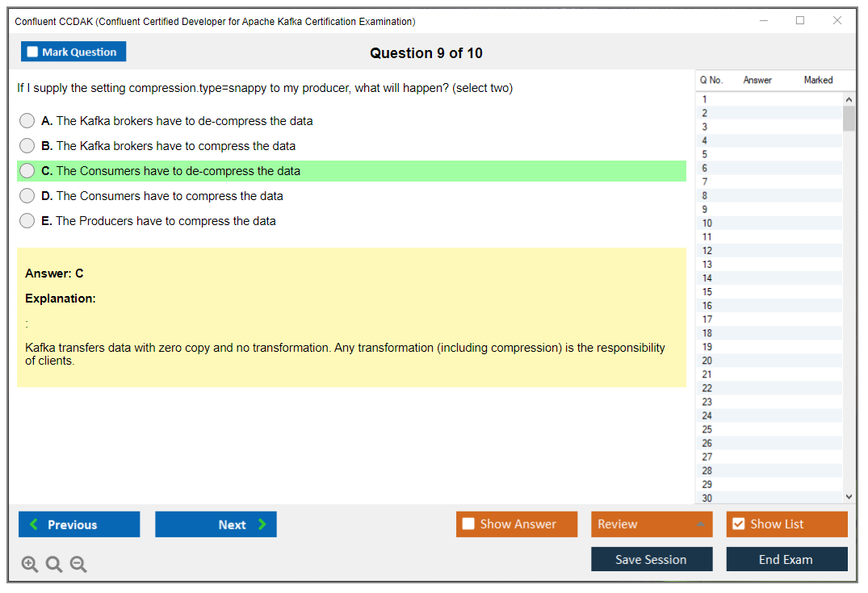The height and width of the screenshot is (593, 868).
Task: Click the reset zoom magnifier icon
Action: (x=54, y=564)
